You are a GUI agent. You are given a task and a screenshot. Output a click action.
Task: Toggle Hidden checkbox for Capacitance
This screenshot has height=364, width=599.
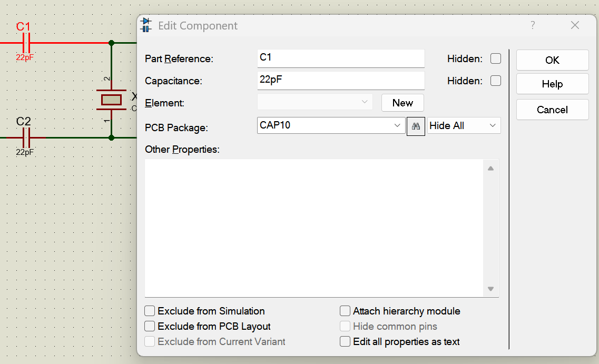tap(496, 81)
